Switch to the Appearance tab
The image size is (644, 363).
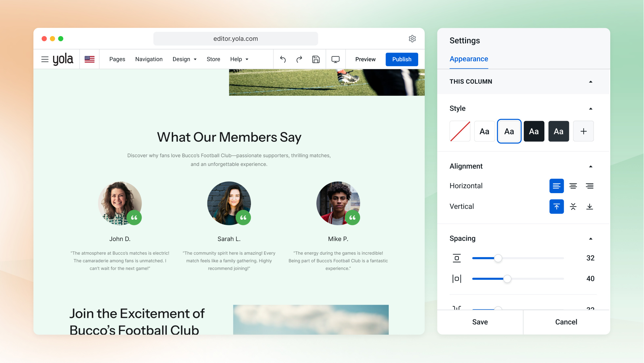coord(469,59)
